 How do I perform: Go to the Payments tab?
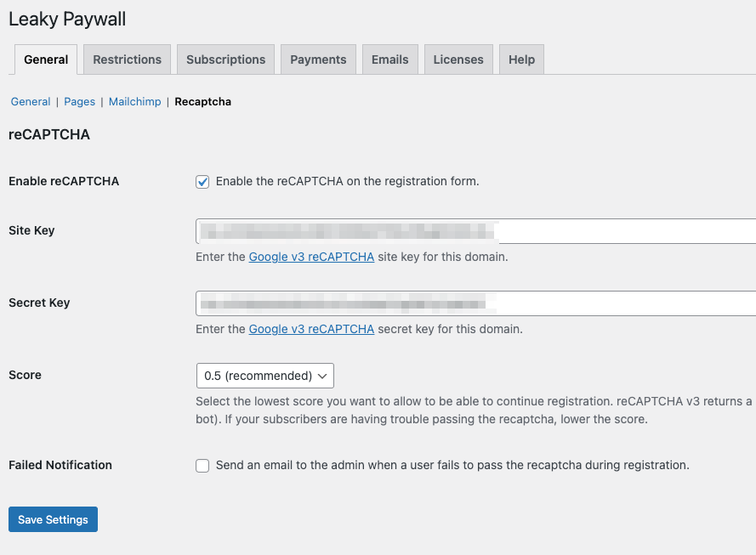tap(318, 59)
